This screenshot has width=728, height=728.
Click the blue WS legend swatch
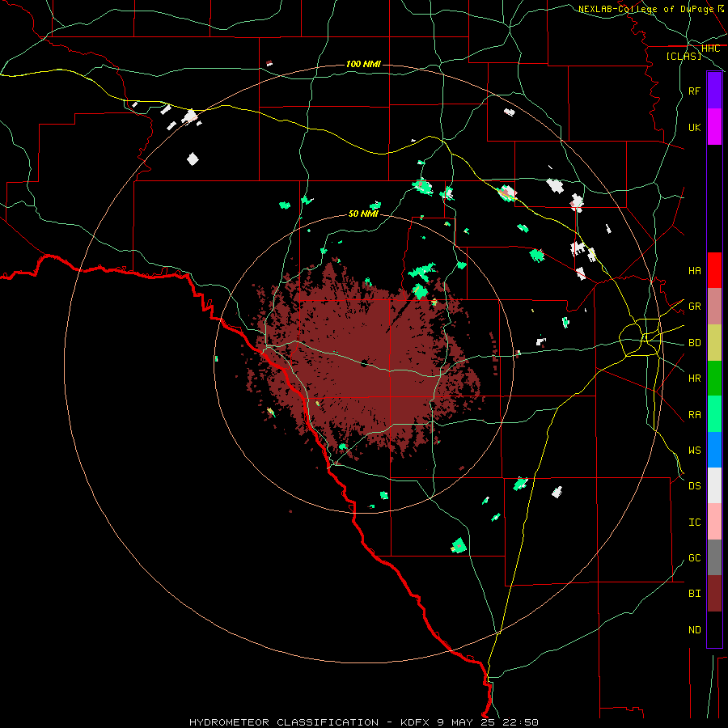[x=714, y=450]
